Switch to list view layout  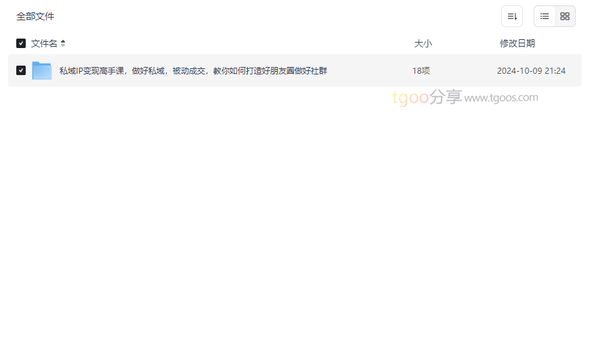coord(545,16)
